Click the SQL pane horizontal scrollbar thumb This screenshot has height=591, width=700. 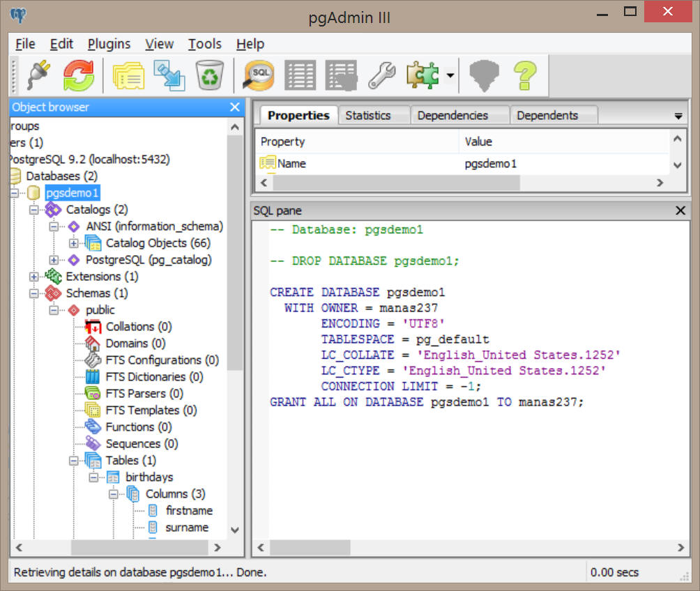pyautogui.click(x=310, y=547)
